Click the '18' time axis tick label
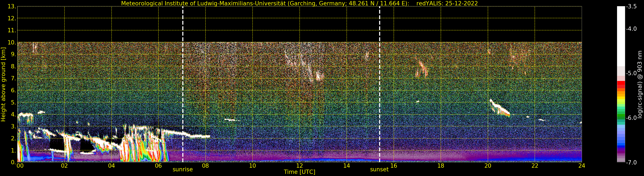Viewport: 644px width, 176px height. (441, 166)
